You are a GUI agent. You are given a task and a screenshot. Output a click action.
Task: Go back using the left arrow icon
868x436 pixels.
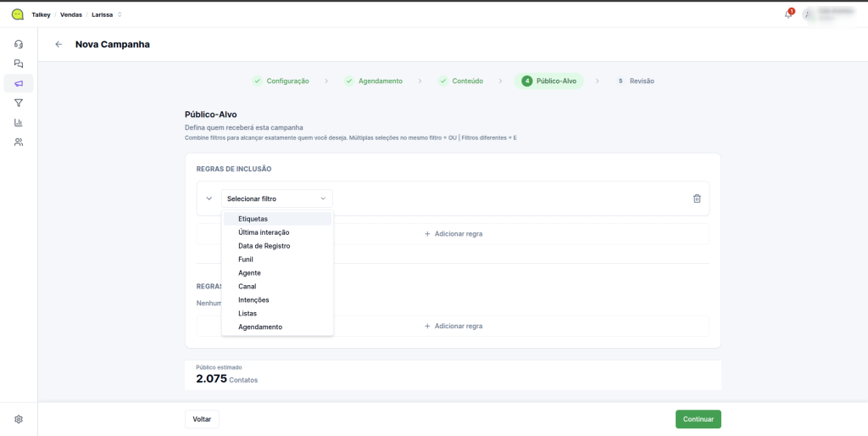click(x=58, y=44)
